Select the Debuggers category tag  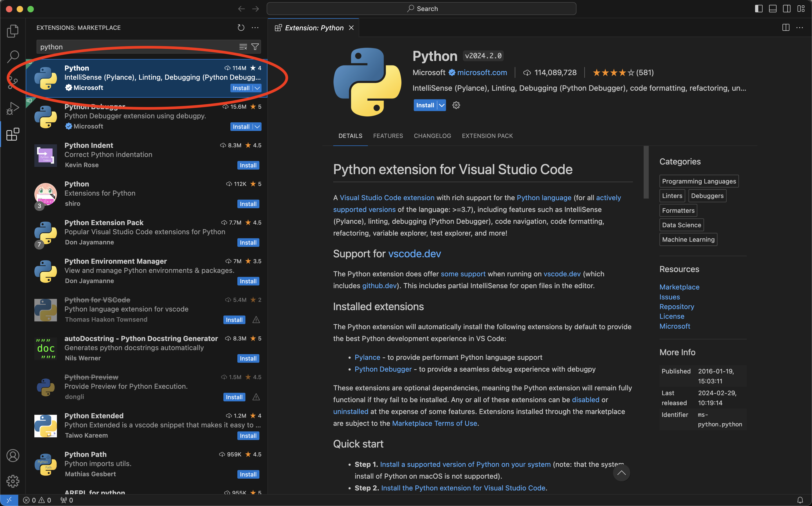[x=707, y=196]
